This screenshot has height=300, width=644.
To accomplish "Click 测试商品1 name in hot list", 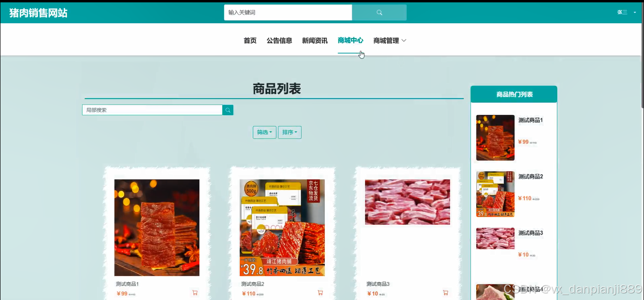I will click(x=530, y=120).
